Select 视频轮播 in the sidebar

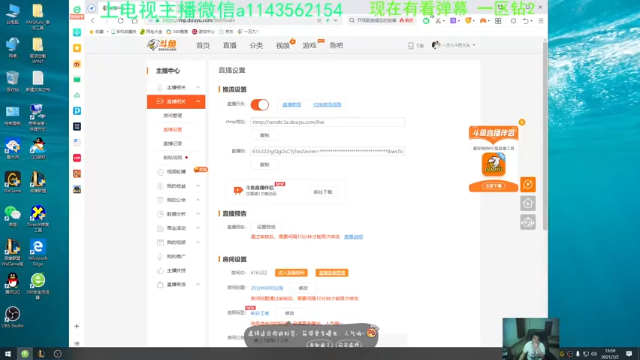(176, 172)
